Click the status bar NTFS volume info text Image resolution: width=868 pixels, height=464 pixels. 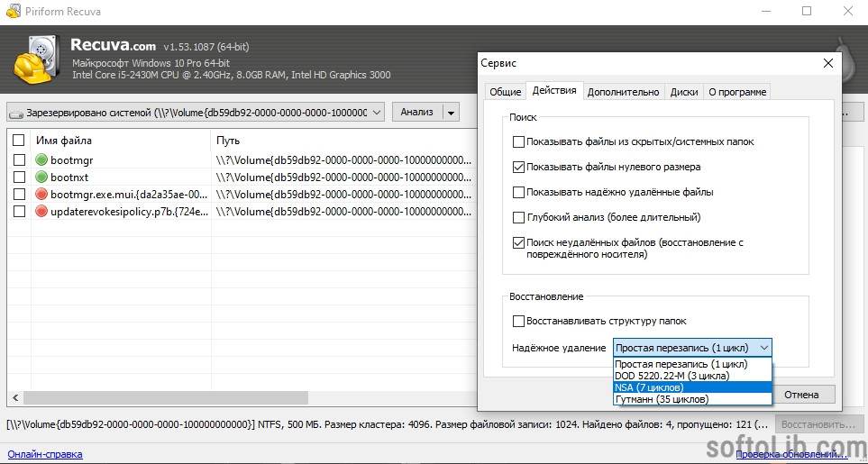[388, 424]
